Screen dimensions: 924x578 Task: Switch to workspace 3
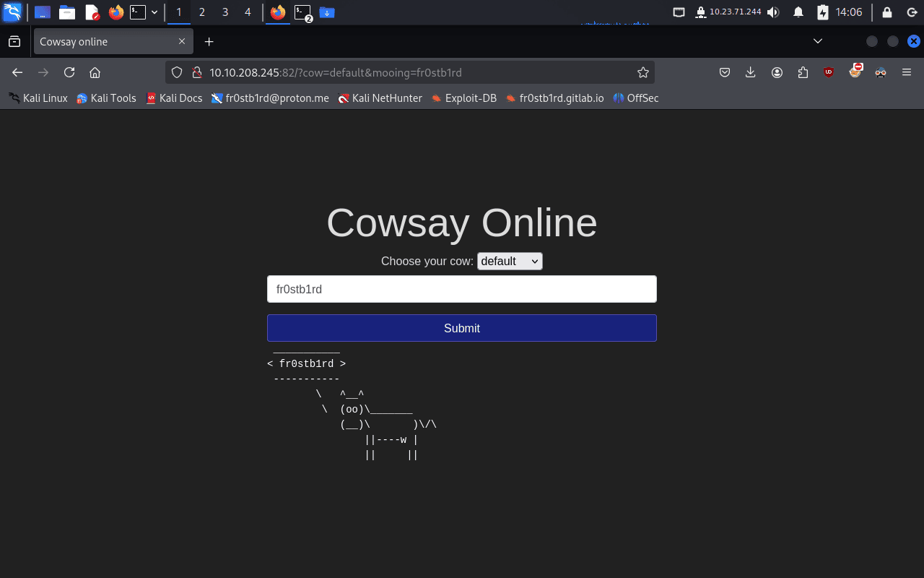coord(225,12)
